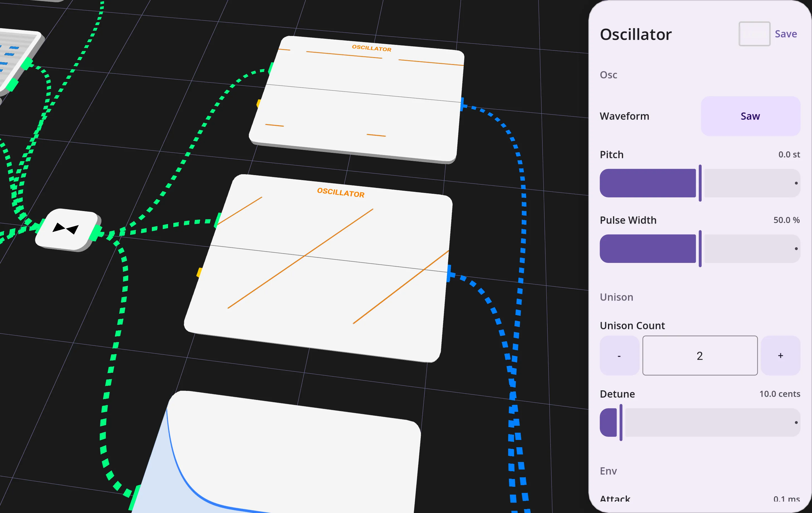
Task: Decrease Unison Count with minus button
Action: coord(619,355)
